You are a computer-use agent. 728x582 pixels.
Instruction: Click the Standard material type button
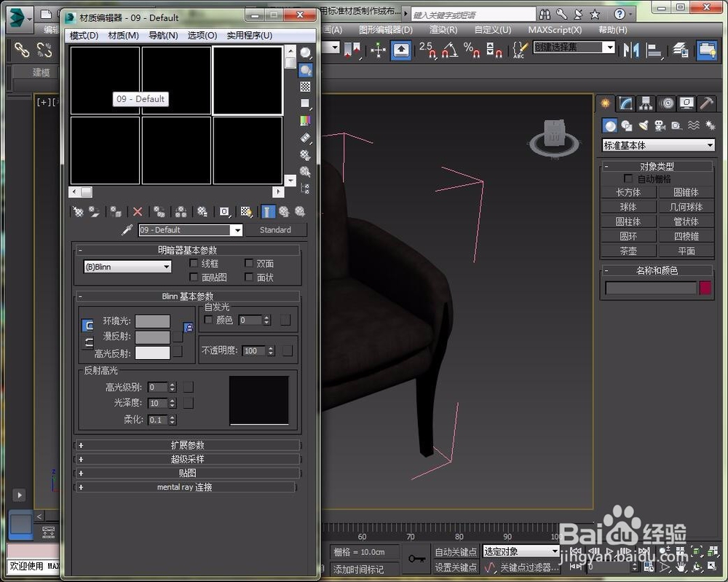pyautogui.click(x=276, y=230)
